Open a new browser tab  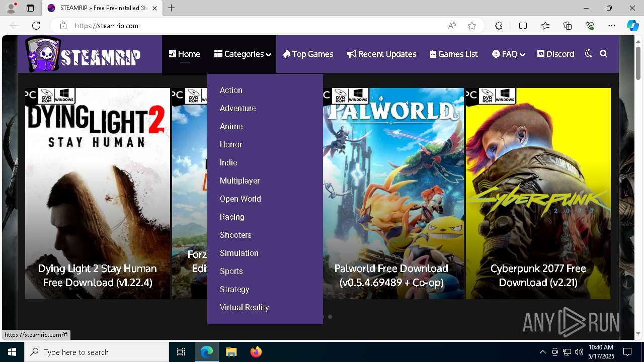click(172, 8)
